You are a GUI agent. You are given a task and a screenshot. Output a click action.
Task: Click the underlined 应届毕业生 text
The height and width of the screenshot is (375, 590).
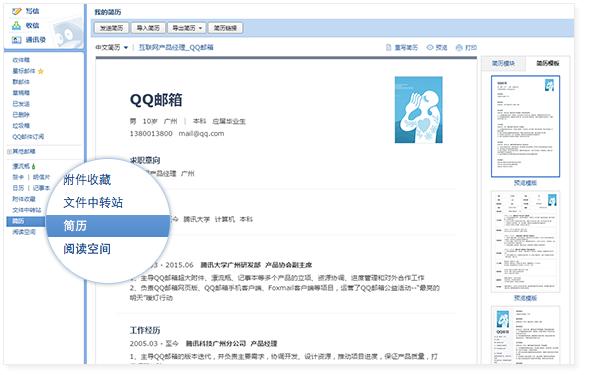(x=229, y=121)
